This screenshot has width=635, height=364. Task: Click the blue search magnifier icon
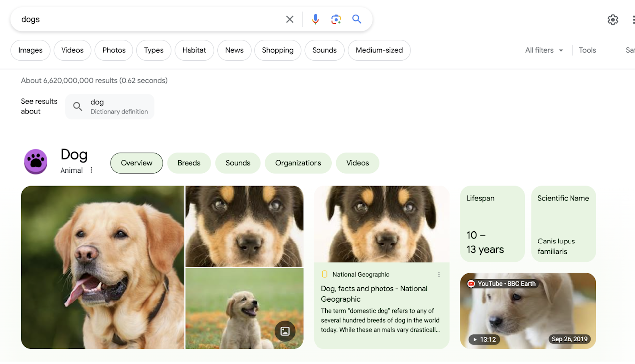pyautogui.click(x=357, y=19)
